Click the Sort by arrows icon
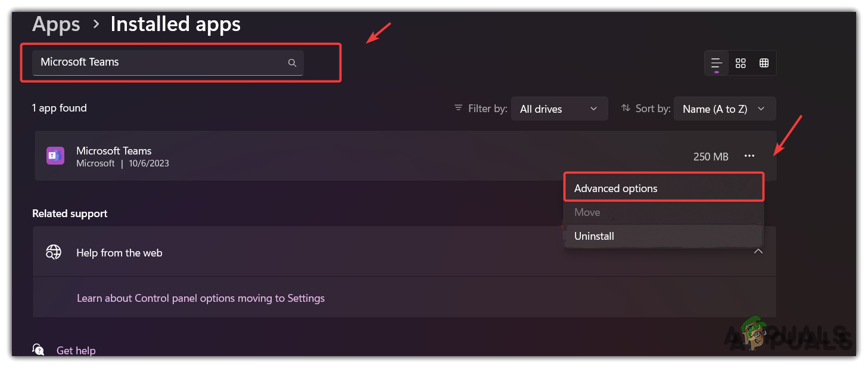Image resolution: width=868 pixels, height=368 pixels. [x=626, y=108]
